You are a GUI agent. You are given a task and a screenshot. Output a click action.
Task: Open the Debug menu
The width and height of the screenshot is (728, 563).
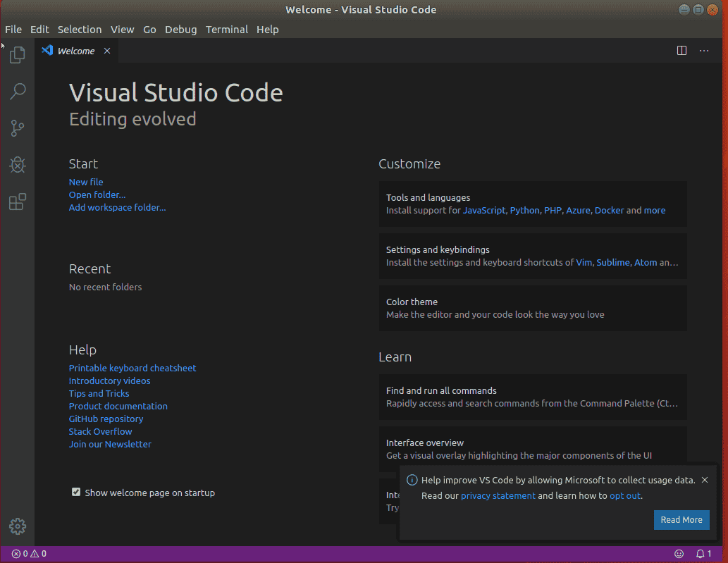(180, 29)
